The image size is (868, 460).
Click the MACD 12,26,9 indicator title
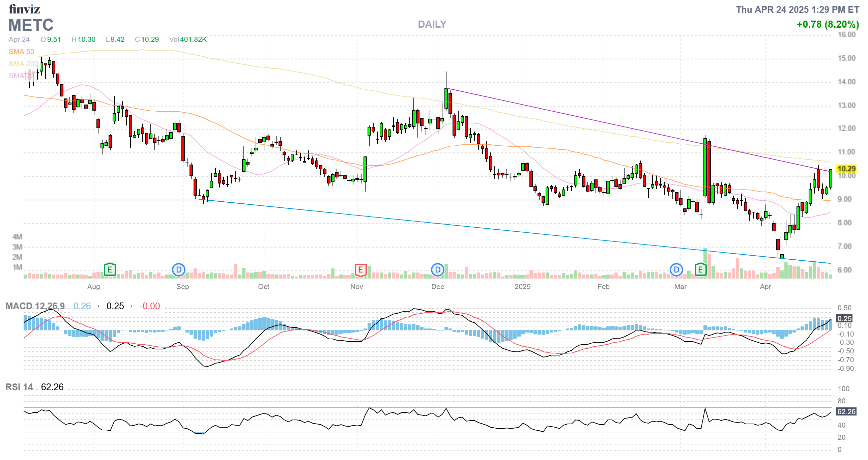click(x=35, y=306)
